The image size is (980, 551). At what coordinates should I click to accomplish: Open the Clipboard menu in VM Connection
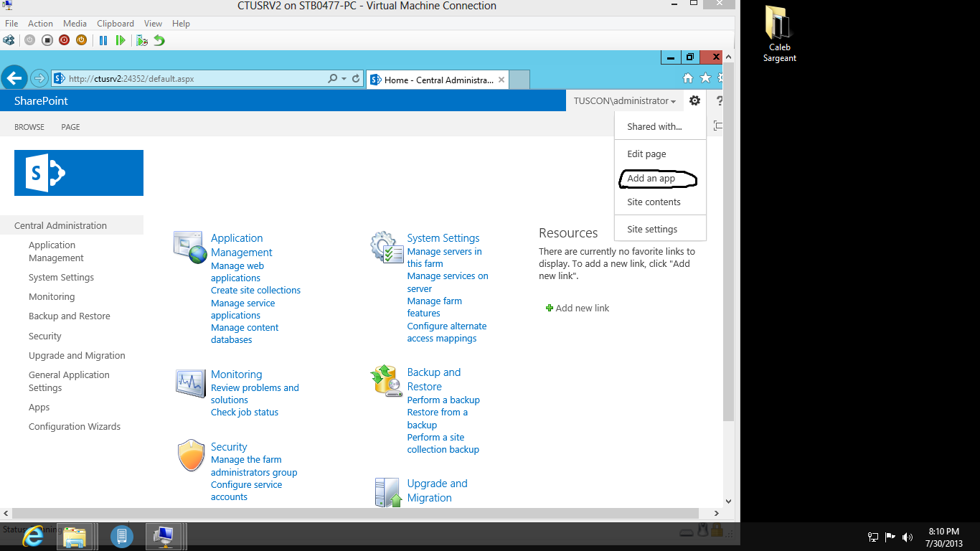point(116,24)
